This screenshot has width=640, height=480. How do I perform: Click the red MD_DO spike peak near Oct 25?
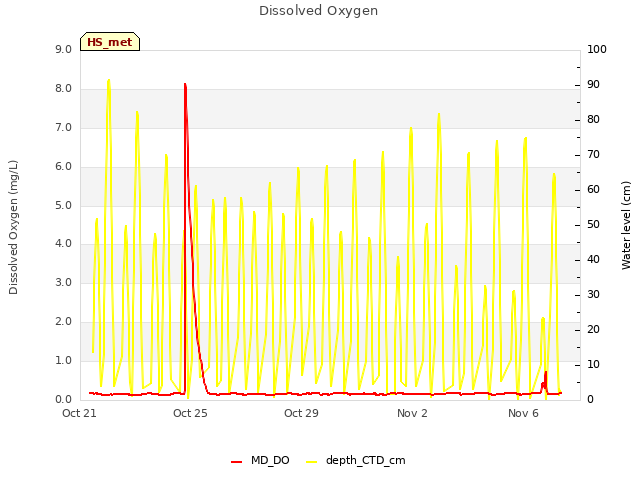[185, 84]
